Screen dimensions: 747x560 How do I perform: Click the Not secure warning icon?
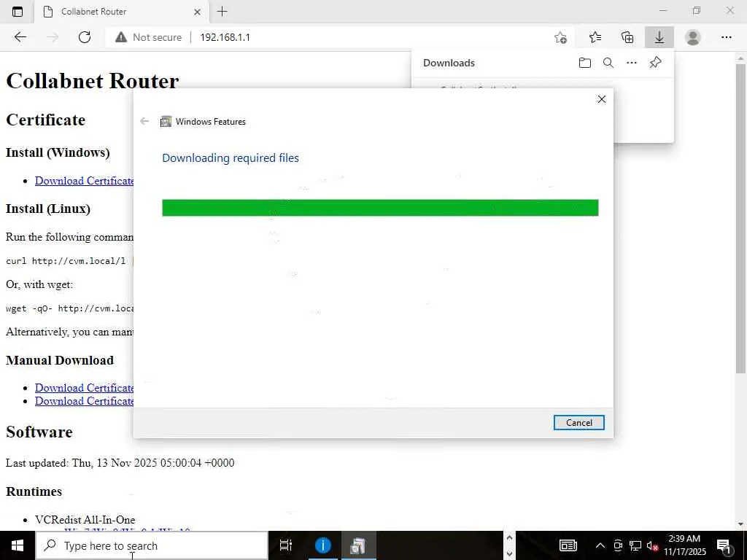(x=121, y=37)
